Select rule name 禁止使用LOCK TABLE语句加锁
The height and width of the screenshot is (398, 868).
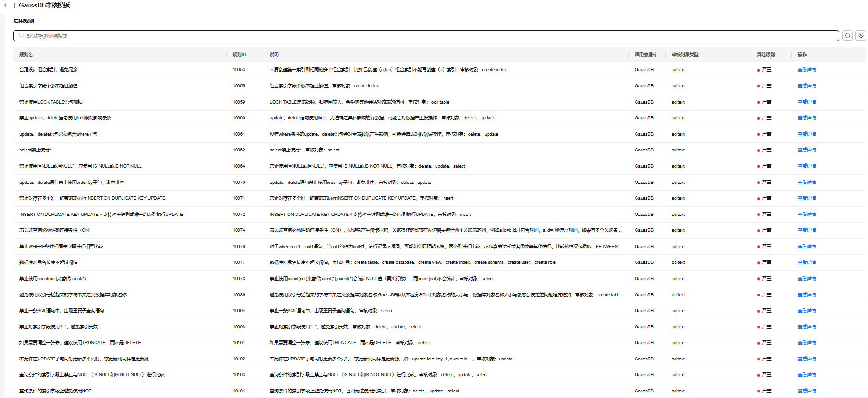[51, 102]
